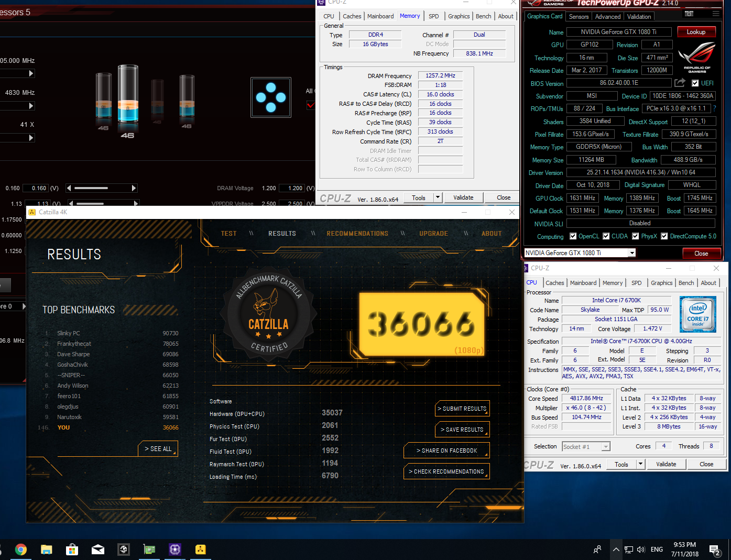731x560 pixels.
Task: Click the yellow Catzilla taskbar icon
Action: click(x=201, y=549)
